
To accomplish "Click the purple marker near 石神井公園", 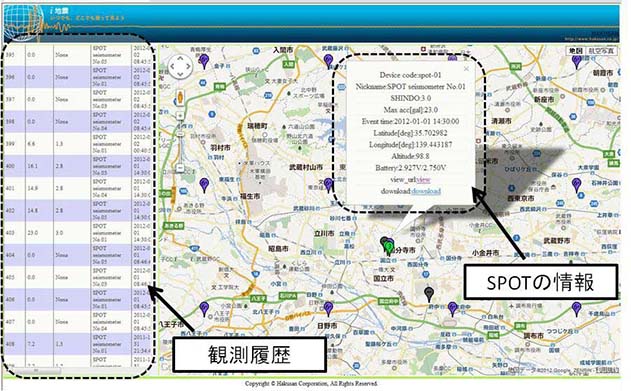I will 577,185.
